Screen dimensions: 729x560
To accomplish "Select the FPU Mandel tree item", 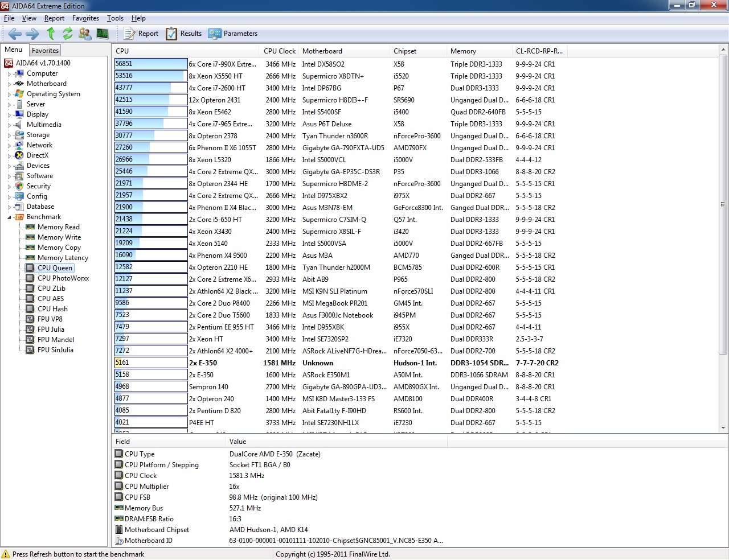I will [56, 340].
